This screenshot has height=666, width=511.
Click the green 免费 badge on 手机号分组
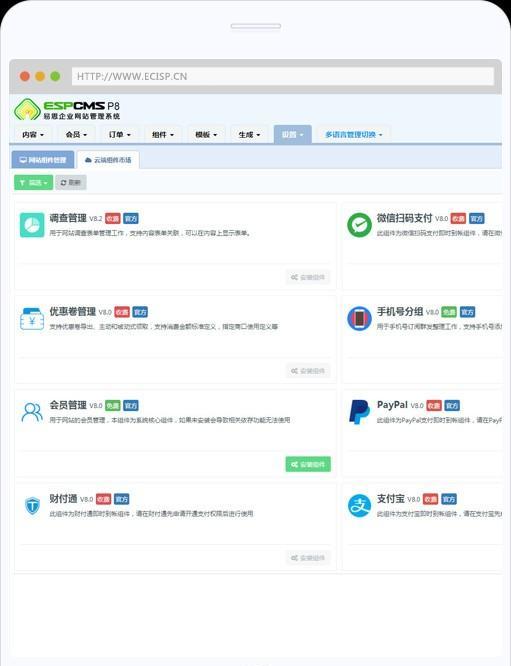[449, 312]
